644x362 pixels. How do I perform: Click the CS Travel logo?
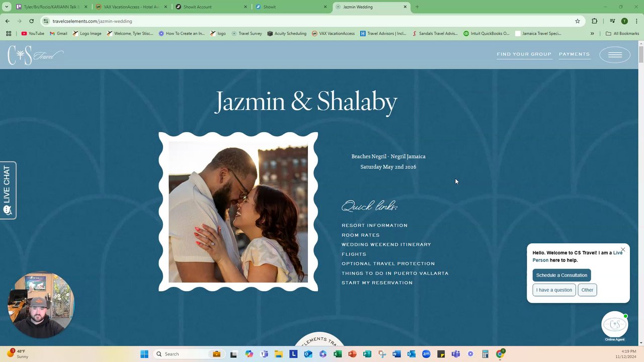pos(35,55)
